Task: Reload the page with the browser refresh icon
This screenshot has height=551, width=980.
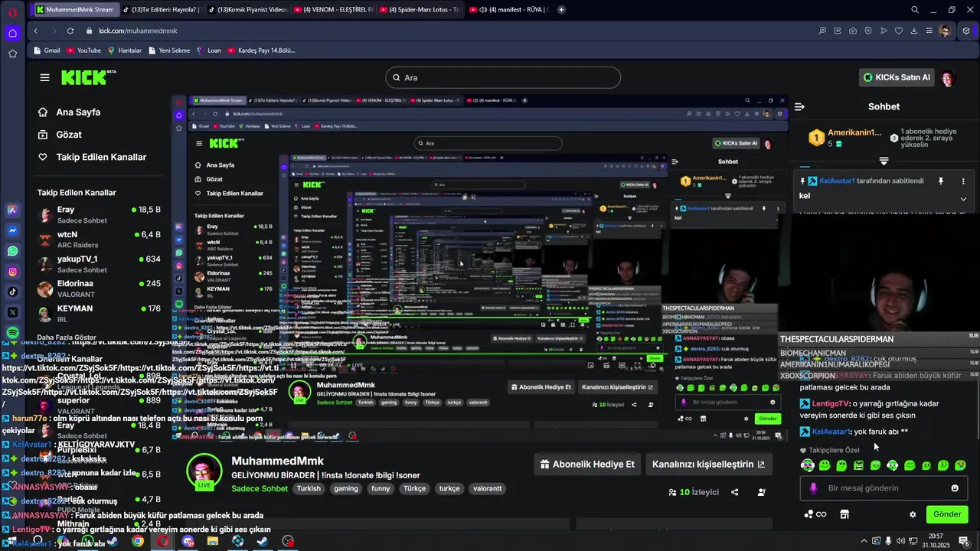Action: coord(70,31)
